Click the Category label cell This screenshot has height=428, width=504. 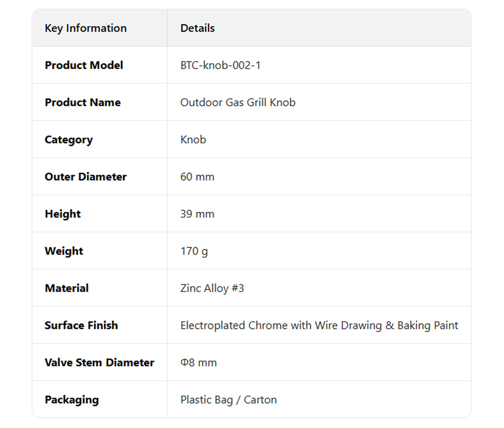69,140
